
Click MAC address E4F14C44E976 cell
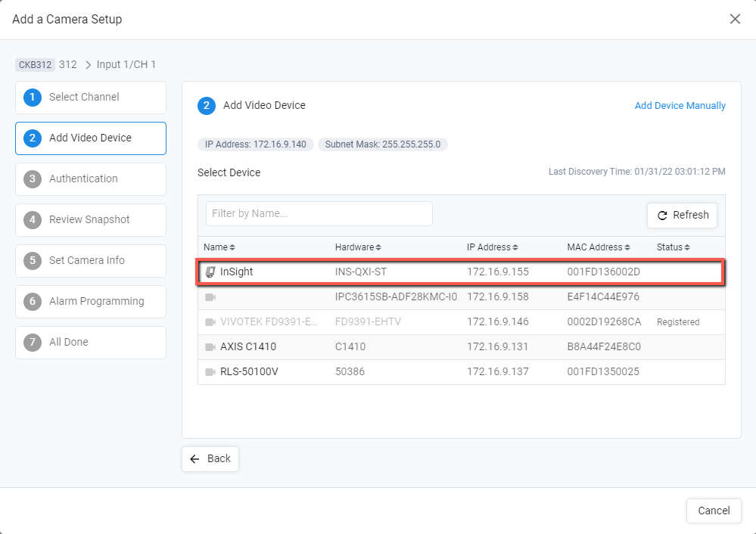click(x=603, y=297)
